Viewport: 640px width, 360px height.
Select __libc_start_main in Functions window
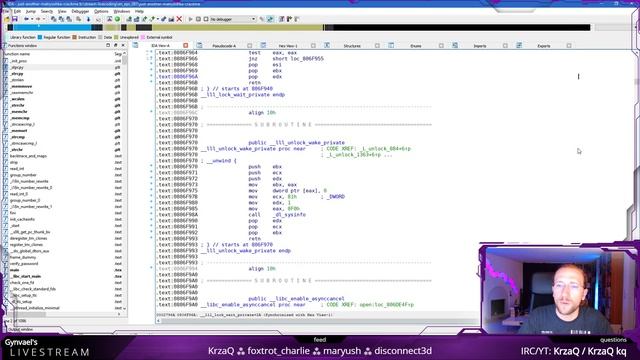click(x=25, y=276)
